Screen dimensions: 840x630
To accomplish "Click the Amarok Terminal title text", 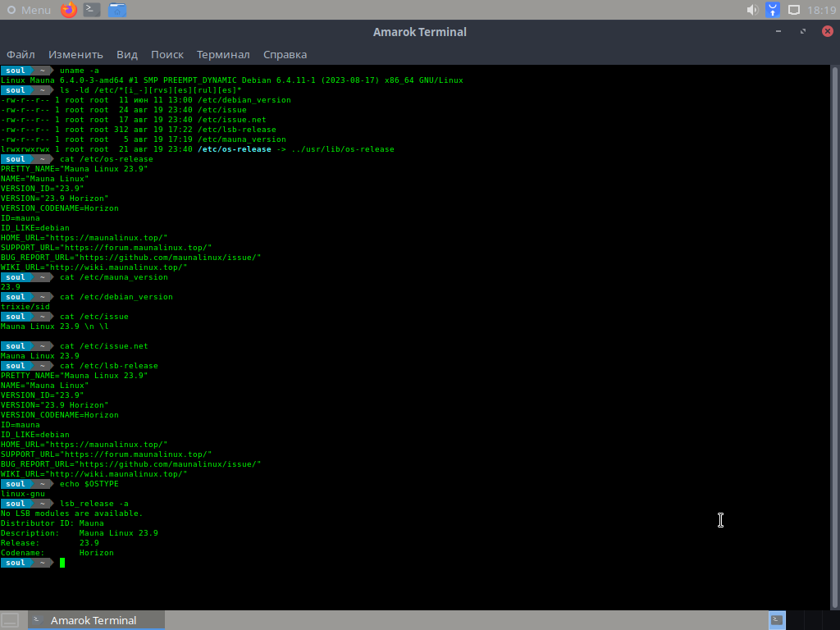I will [x=419, y=32].
